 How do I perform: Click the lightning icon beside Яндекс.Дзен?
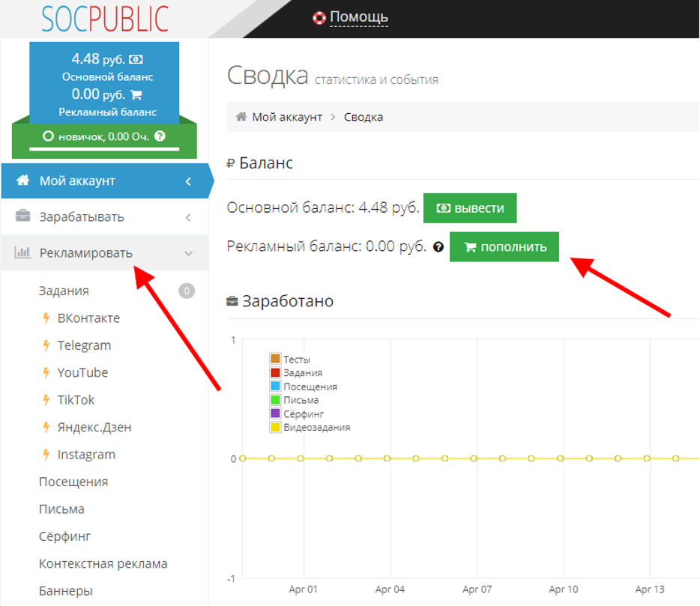click(x=46, y=427)
